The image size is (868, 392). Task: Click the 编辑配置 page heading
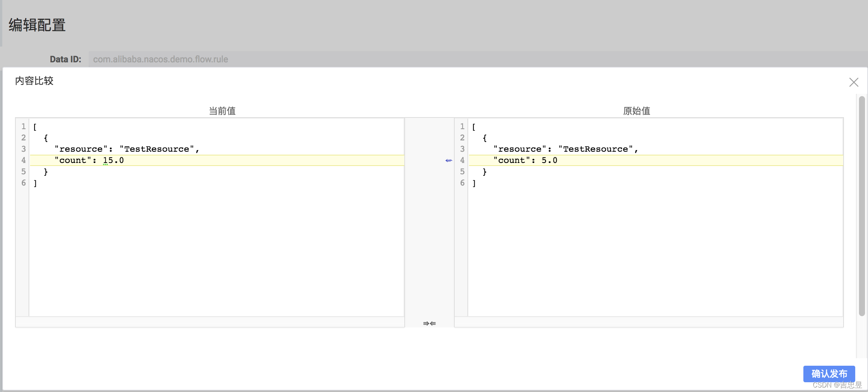[37, 25]
